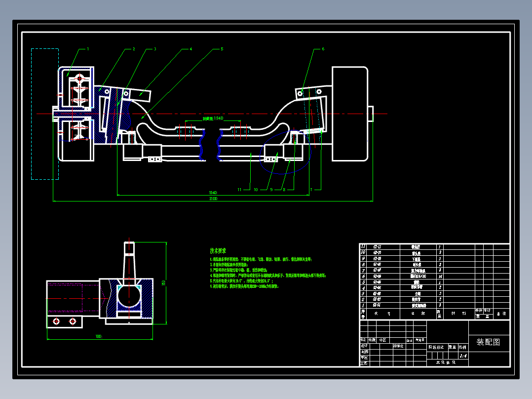Click leader balloon number 11 below the axle
This screenshot has height=399, width=532.
tap(239, 190)
